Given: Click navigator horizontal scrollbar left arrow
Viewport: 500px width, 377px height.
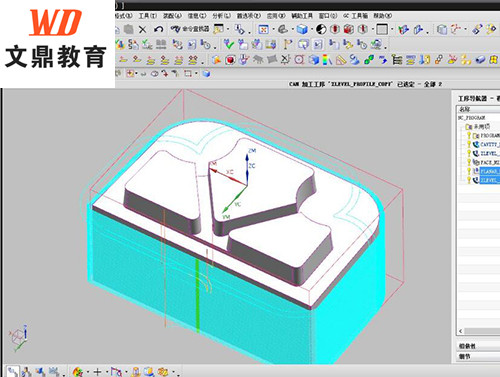Looking at the screenshot, I should point(461,331).
